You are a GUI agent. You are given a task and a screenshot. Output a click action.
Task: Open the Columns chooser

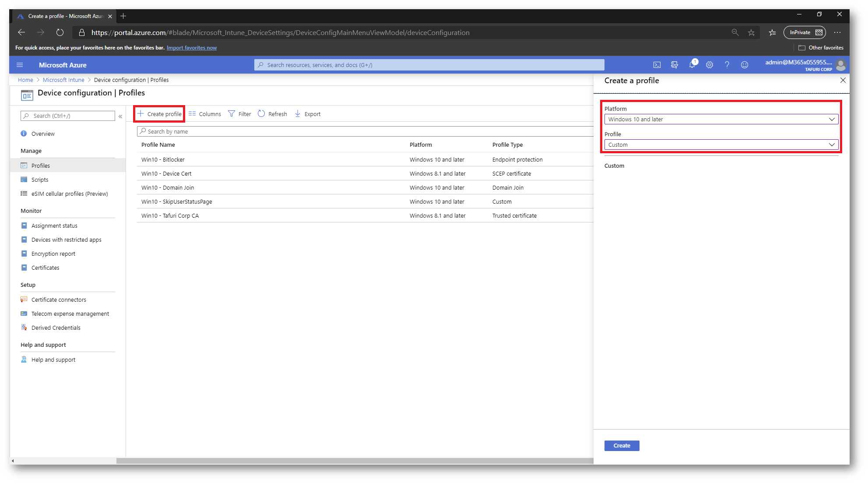click(x=205, y=114)
